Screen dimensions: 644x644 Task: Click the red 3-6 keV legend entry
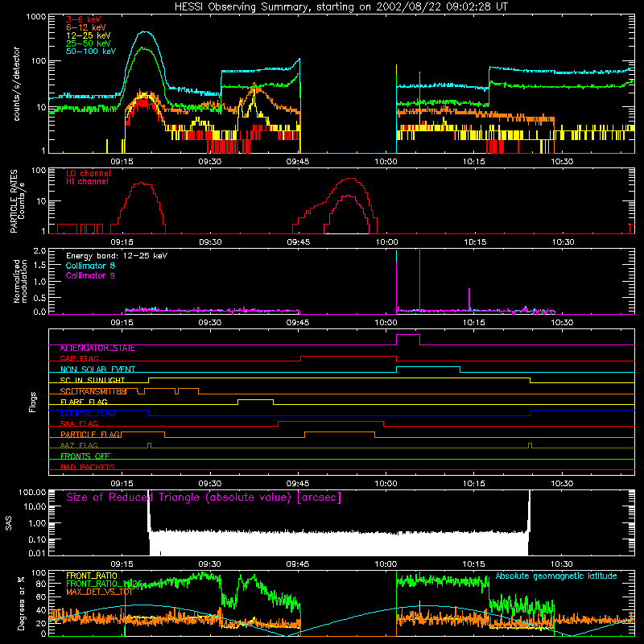[84, 19]
